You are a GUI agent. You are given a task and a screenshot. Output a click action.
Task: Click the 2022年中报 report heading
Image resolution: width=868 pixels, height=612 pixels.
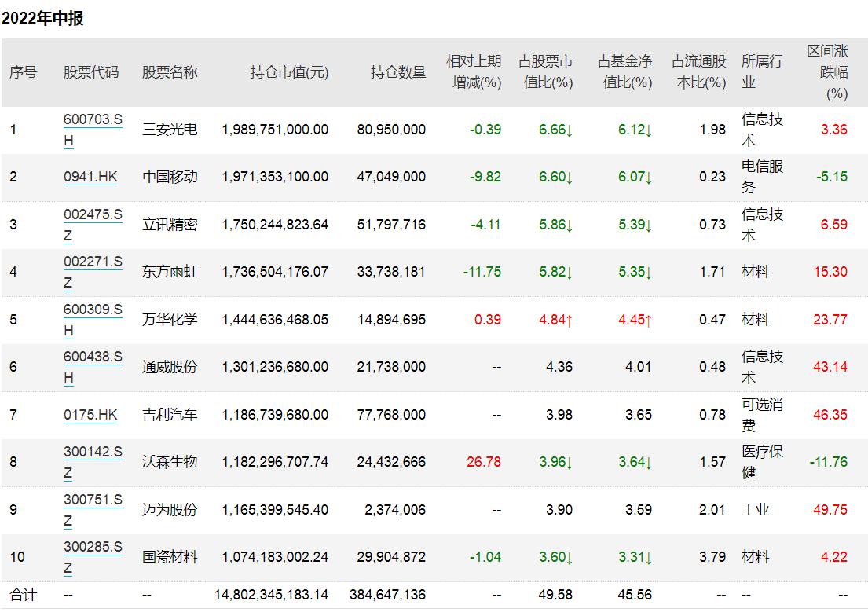click(42, 18)
